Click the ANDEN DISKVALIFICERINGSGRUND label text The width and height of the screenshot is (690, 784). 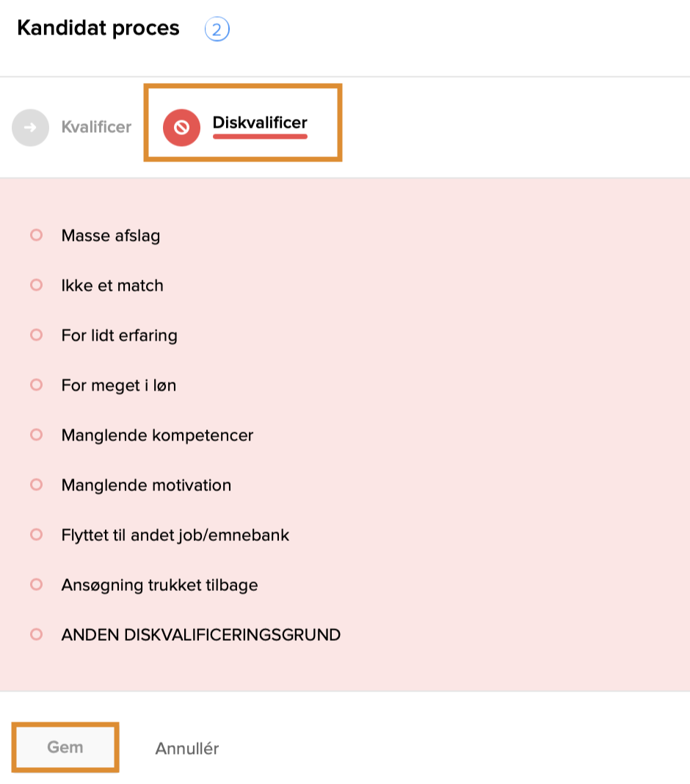(x=201, y=635)
